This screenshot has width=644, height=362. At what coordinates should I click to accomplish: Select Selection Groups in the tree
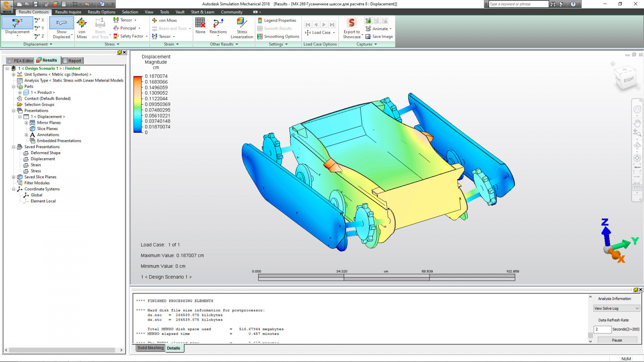[x=39, y=105]
